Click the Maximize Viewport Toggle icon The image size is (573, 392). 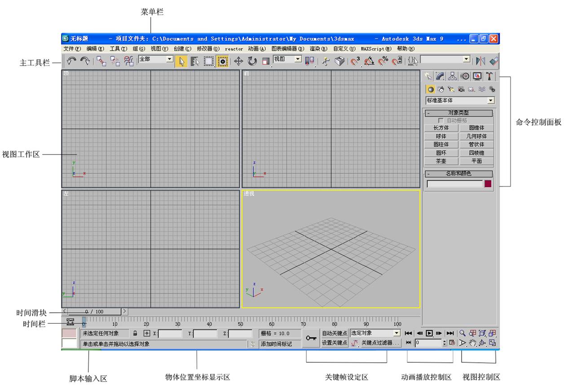coord(493,343)
